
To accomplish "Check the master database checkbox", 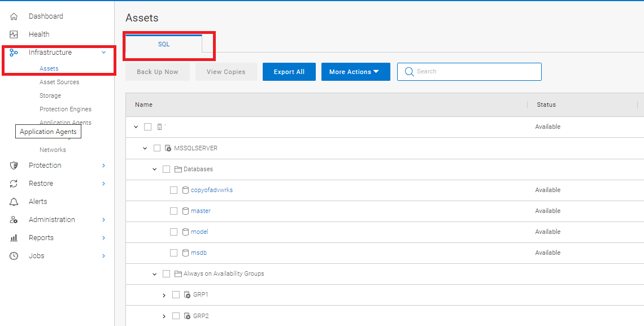I will point(173,211).
